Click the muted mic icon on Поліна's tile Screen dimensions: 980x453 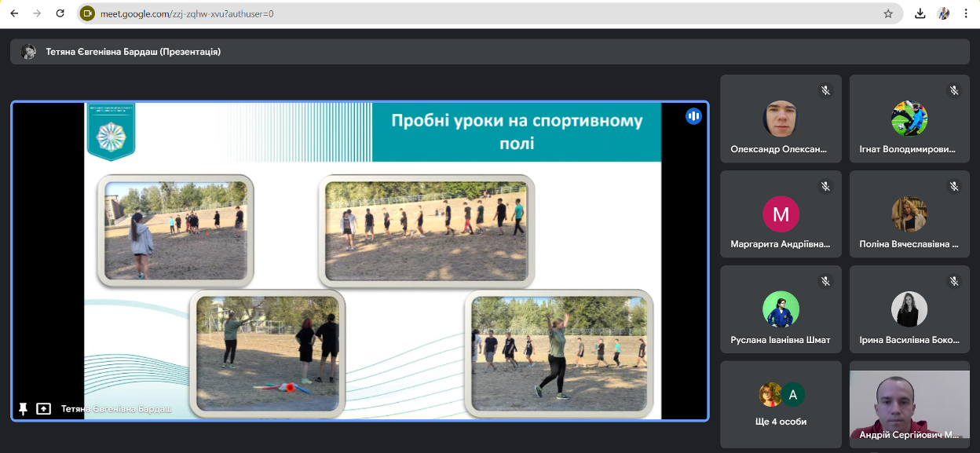954,186
